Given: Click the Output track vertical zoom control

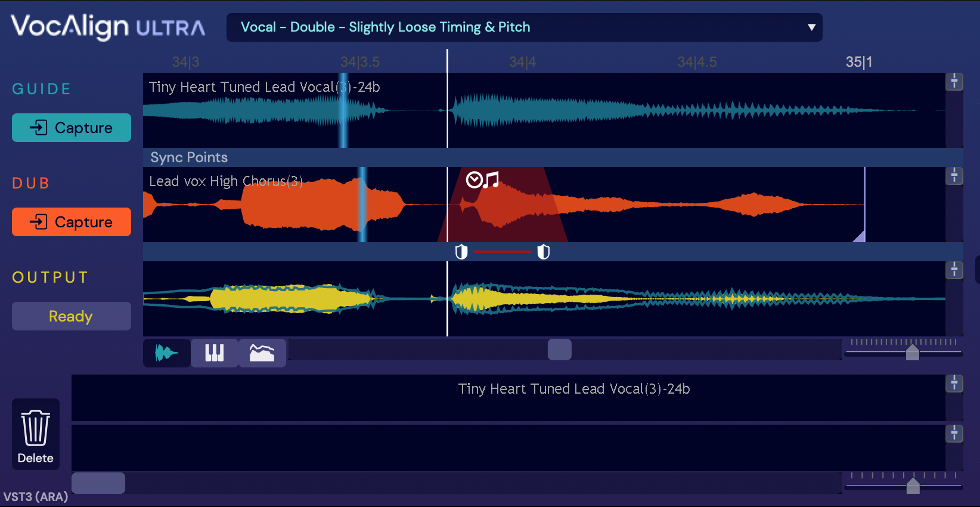Looking at the screenshot, I should pyautogui.click(x=954, y=270).
